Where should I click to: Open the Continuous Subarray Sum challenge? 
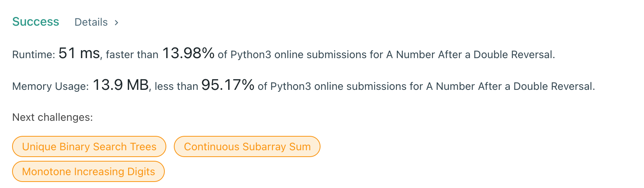tap(247, 146)
